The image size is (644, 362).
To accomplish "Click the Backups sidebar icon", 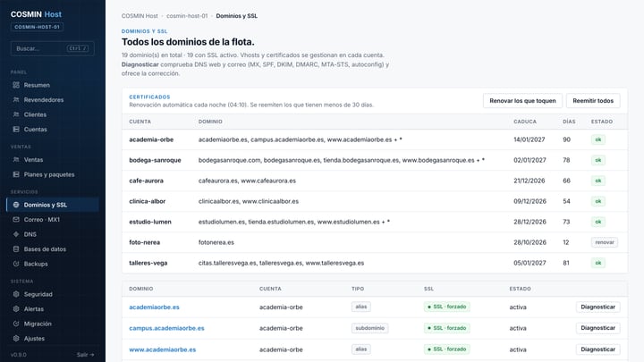I will 16,264.
